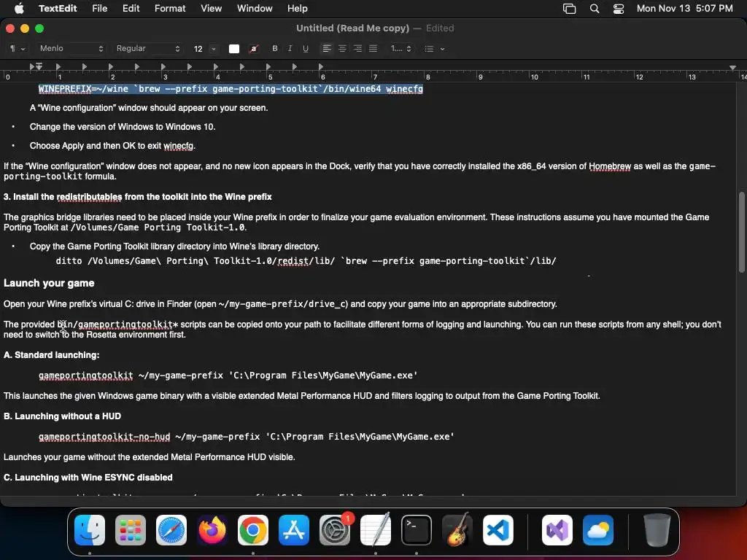The image size is (747, 560).
Task: Open System Settings from the Dock
Action: [334, 530]
